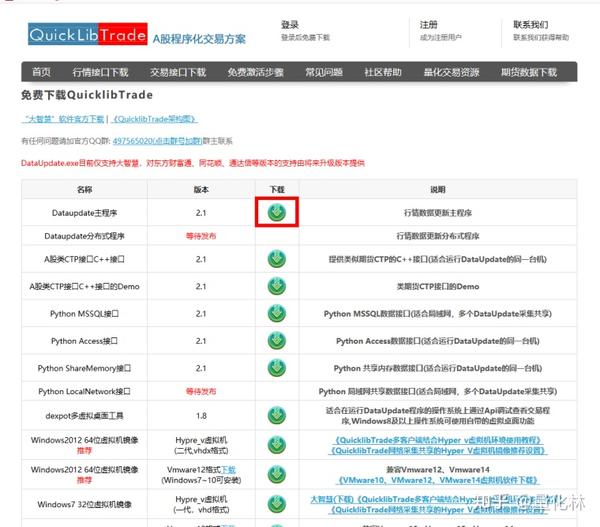The width and height of the screenshot is (600, 527).
Task: Open 常见问题 menu item
Action: pos(324,72)
